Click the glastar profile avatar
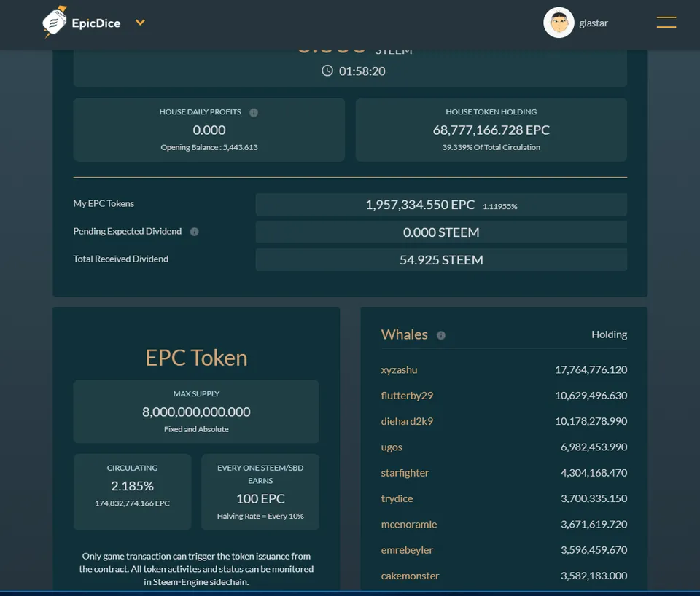 [559, 23]
